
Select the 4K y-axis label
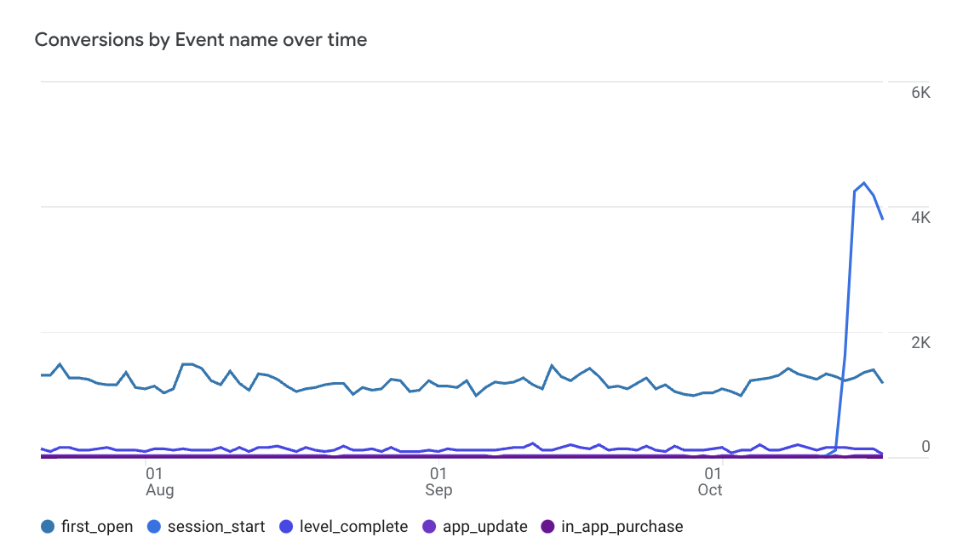click(920, 217)
